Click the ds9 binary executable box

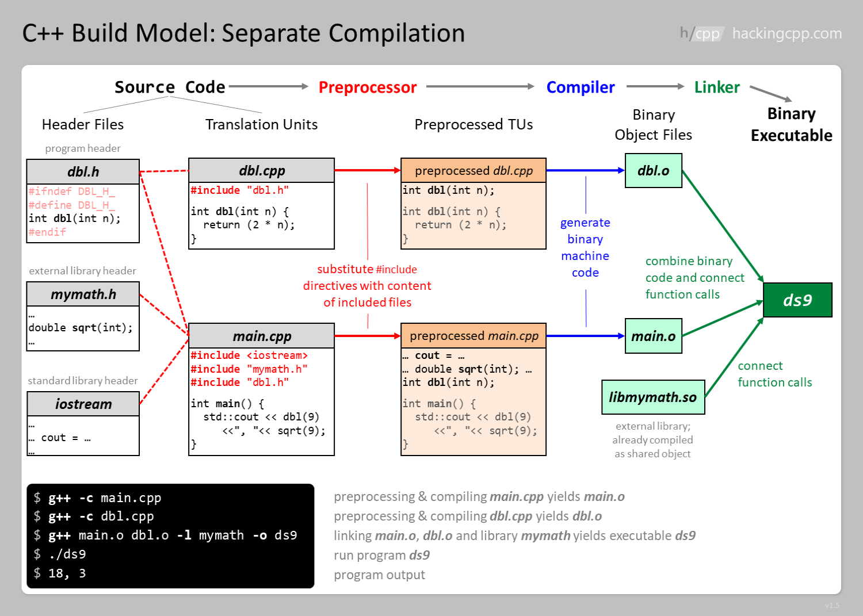tap(797, 300)
